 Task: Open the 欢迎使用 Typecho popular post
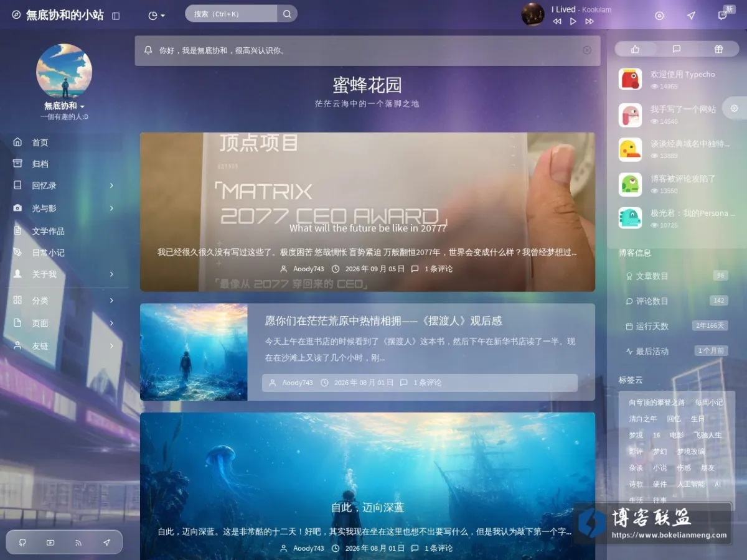point(683,74)
